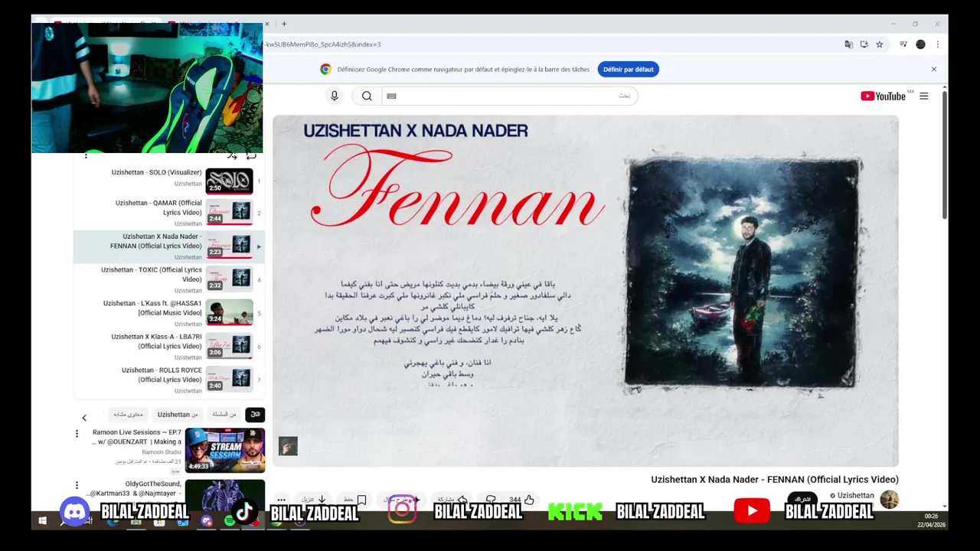Screen dimensions: 980x551
Task: Open the Spotify icon in taskbar
Action: 230,522
